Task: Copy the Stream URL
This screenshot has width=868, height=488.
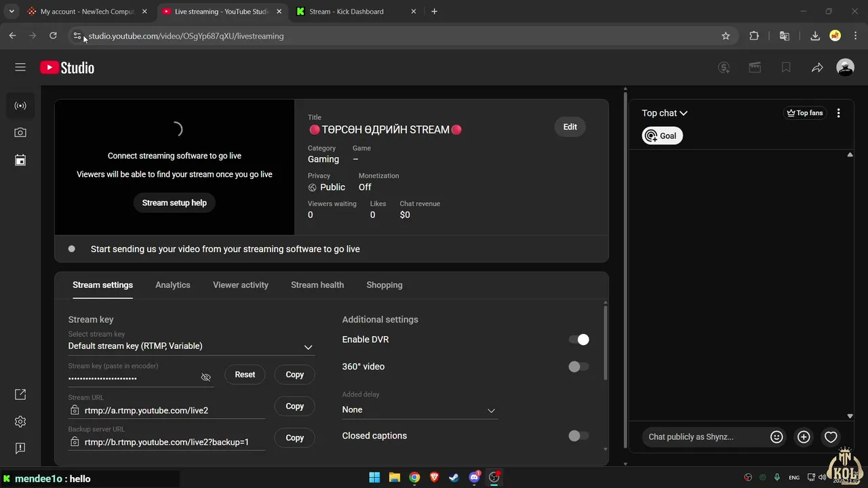Action: click(294, 406)
